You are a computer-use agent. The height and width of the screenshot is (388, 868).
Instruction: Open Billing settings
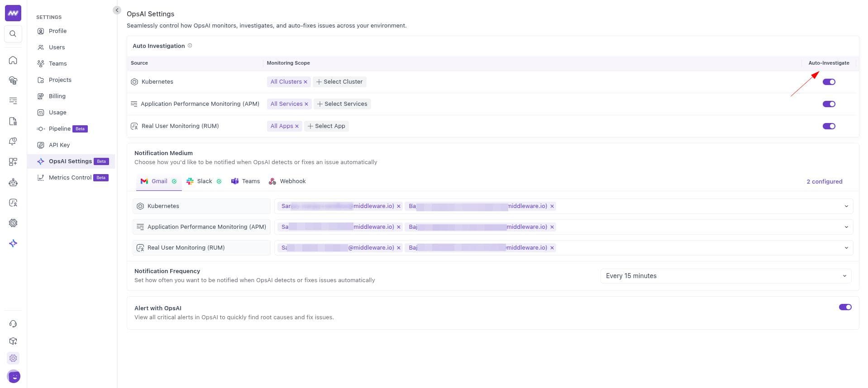point(57,96)
